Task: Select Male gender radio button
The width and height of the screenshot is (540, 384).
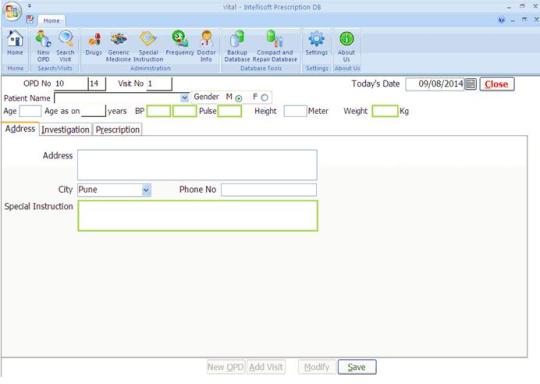Action: (x=238, y=98)
